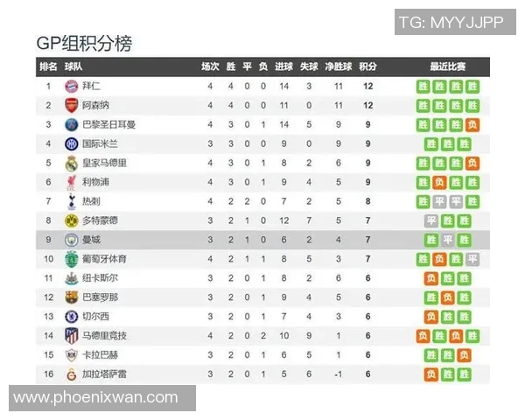This screenshot has height=420, width=525.
Task: Sort by the 积分 points column header
Action: pyautogui.click(x=368, y=66)
